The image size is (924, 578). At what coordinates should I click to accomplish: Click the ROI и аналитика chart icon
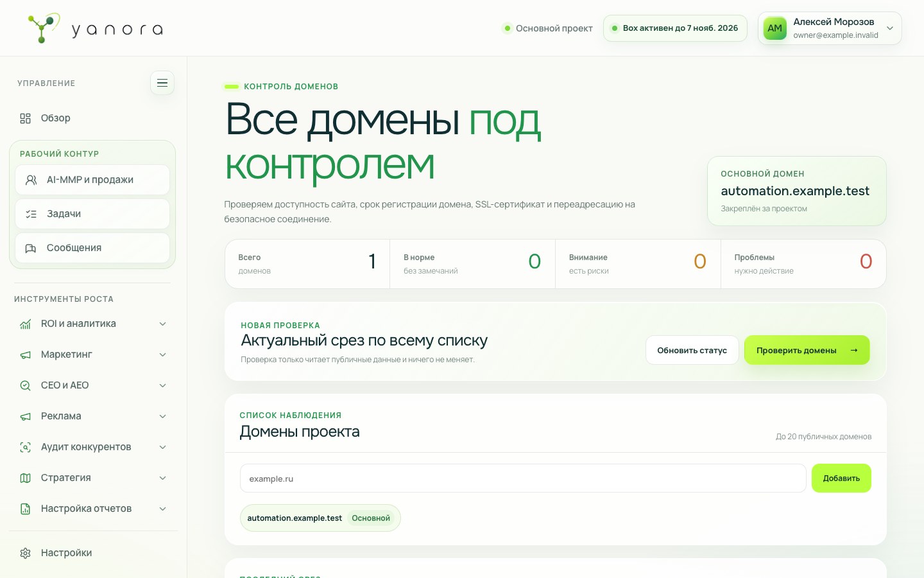point(26,324)
